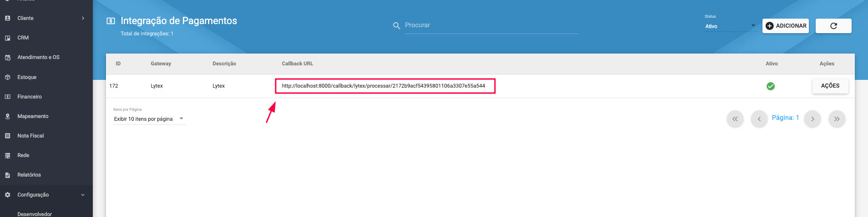Click the Estoque box icon
Screen dimensions: 868x217
click(7, 77)
